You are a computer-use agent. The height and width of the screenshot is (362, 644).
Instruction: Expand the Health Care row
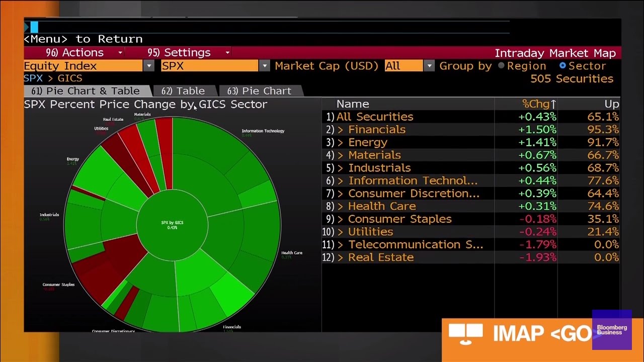[x=341, y=206]
